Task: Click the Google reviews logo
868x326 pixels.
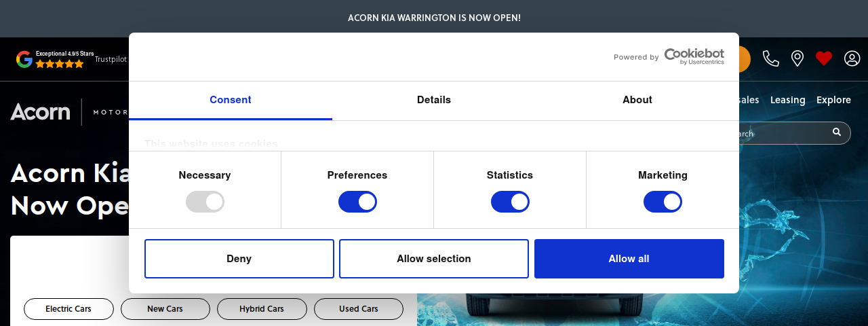Action: pos(24,59)
